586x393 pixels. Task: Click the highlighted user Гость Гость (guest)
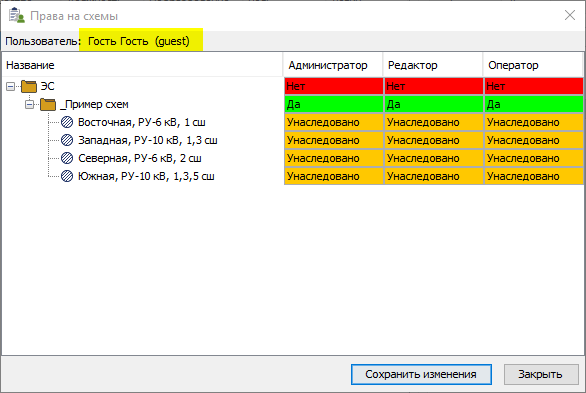pyautogui.click(x=141, y=40)
